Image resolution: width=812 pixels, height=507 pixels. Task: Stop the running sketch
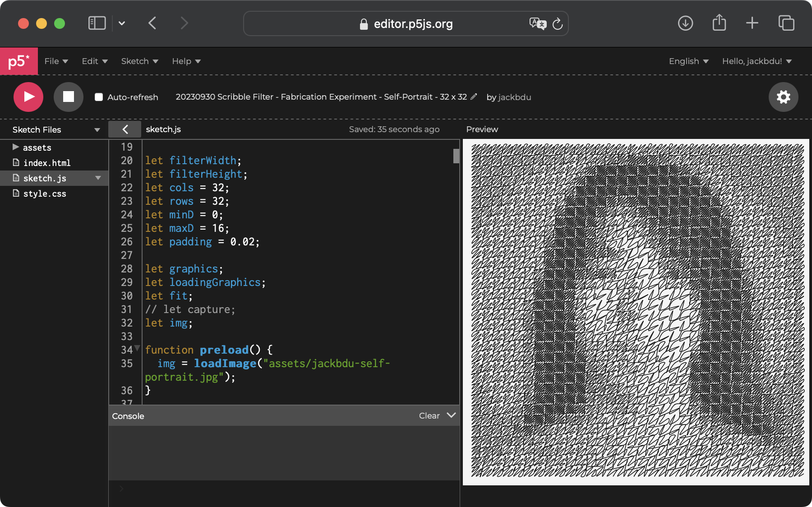68,97
